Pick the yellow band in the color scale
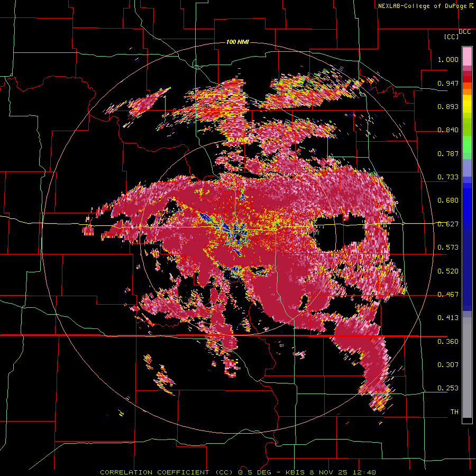 point(467,104)
